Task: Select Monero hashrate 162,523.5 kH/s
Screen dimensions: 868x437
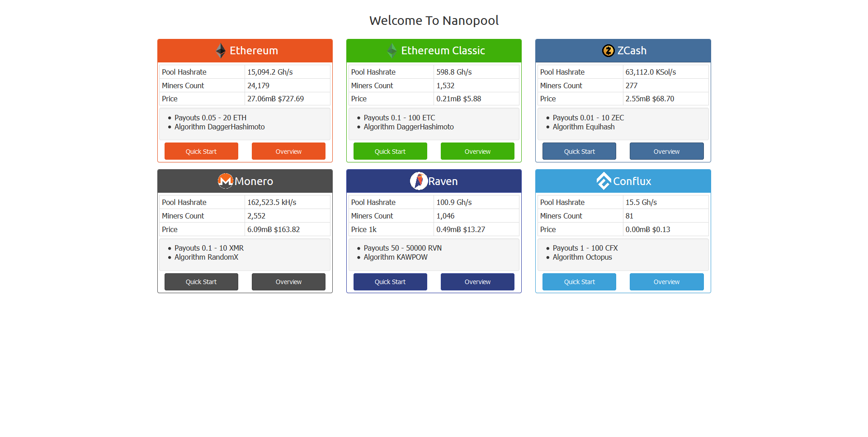Action: coord(272,202)
